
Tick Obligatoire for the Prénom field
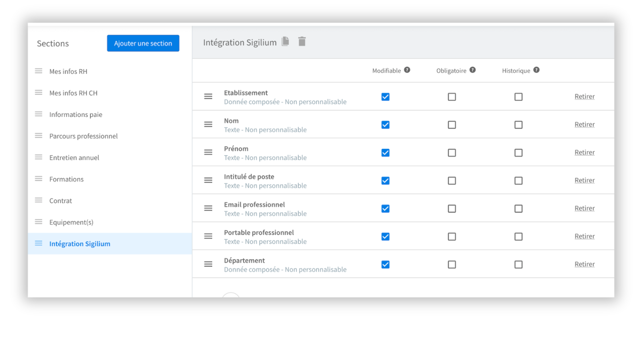(x=452, y=153)
